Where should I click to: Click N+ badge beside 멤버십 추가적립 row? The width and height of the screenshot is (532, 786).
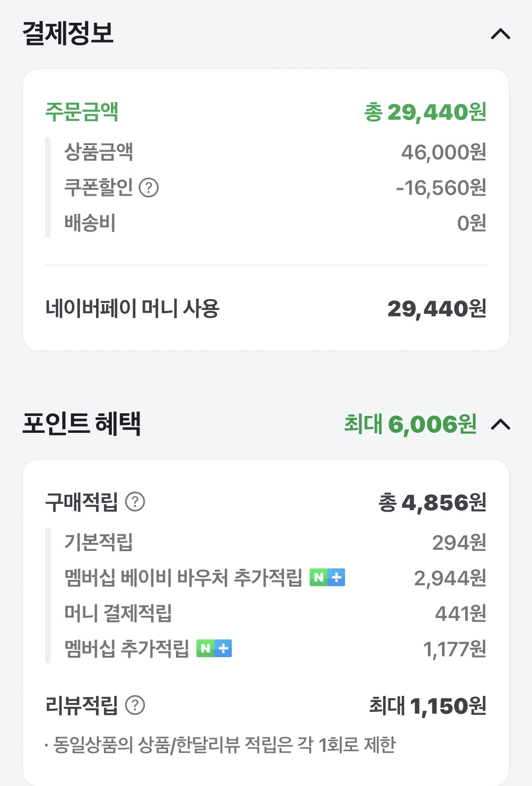point(214,649)
